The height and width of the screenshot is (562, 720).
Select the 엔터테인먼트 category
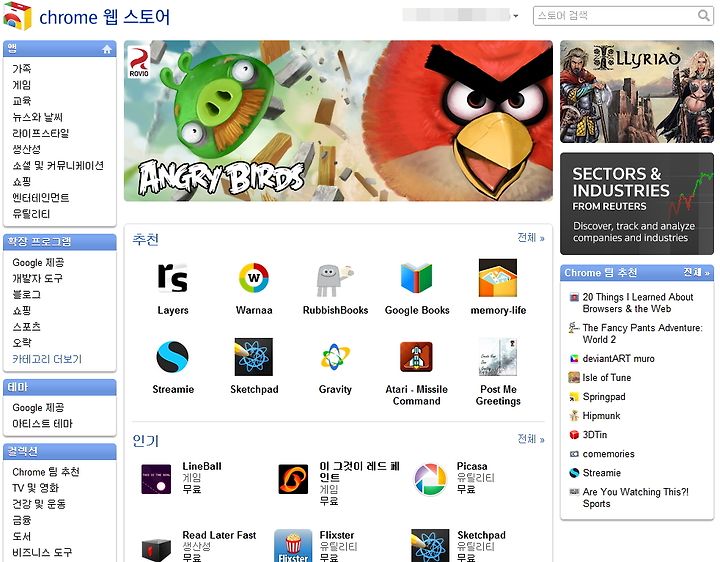41,197
